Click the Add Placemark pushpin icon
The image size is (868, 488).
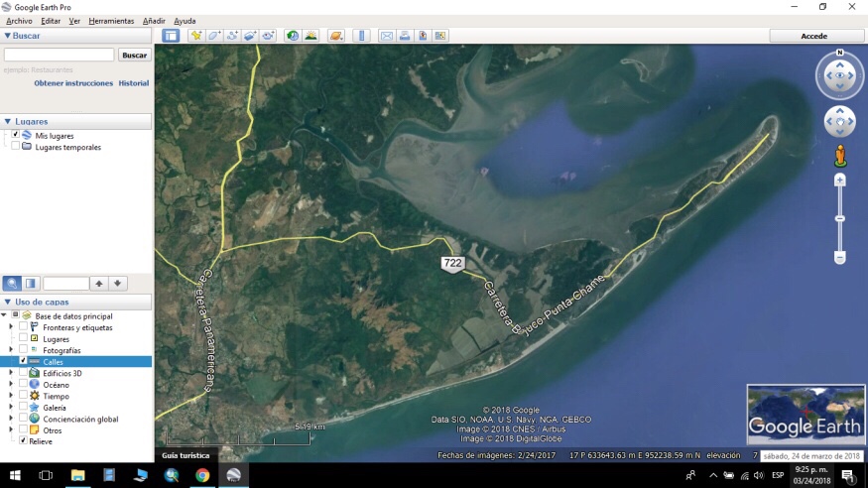[x=196, y=36]
